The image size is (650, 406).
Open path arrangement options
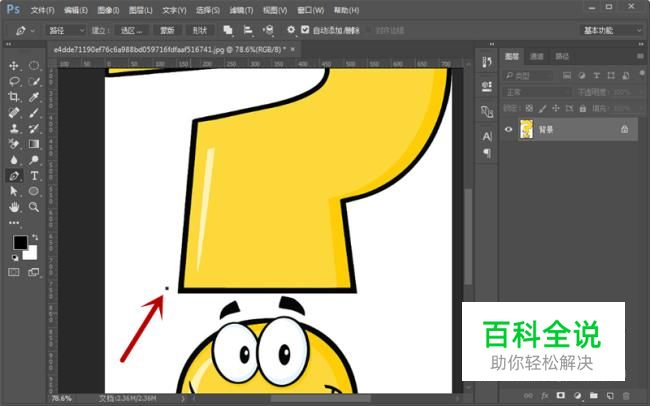click(268, 30)
